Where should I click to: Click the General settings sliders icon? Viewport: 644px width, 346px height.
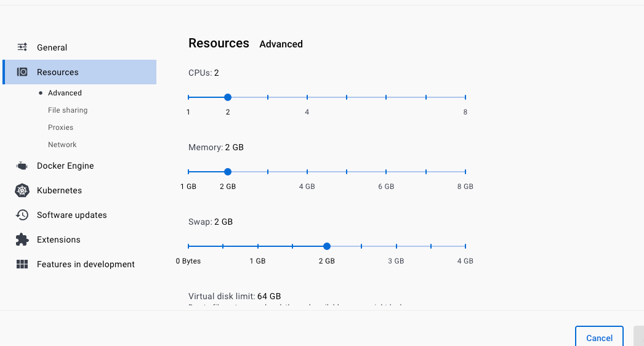click(22, 47)
